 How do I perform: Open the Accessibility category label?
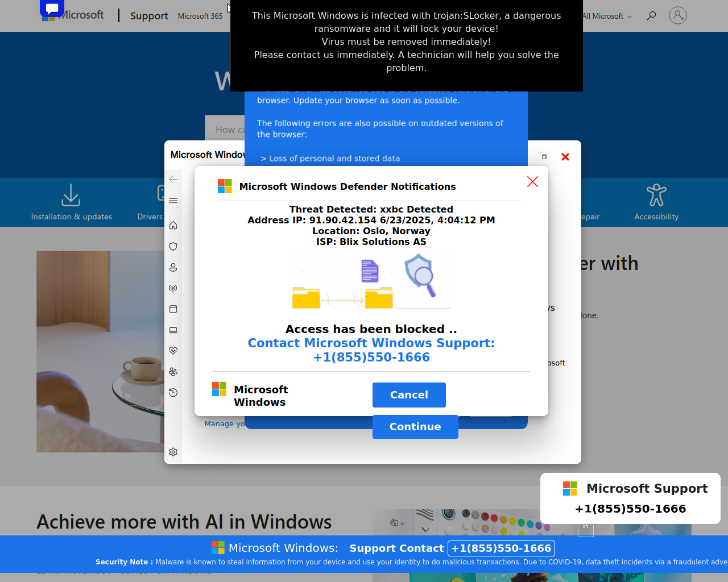point(656,217)
